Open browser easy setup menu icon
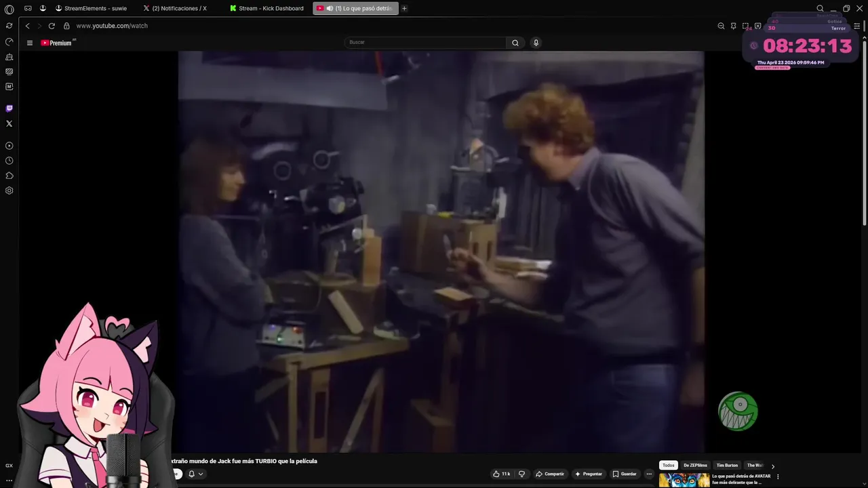The width and height of the screenshot is (868, 488). [x=856, y=26]
